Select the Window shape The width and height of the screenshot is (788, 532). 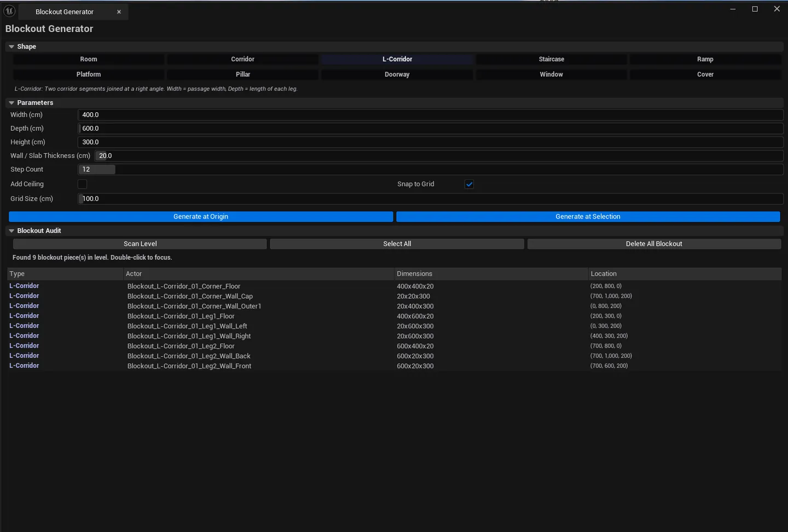[552, 74]
